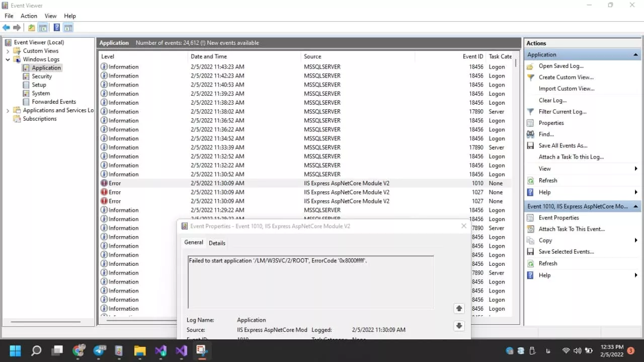This screenshot has height=362, width=644.
Task: Select the Event Viewer (Local) root node
Action: [x=39, y=42]
